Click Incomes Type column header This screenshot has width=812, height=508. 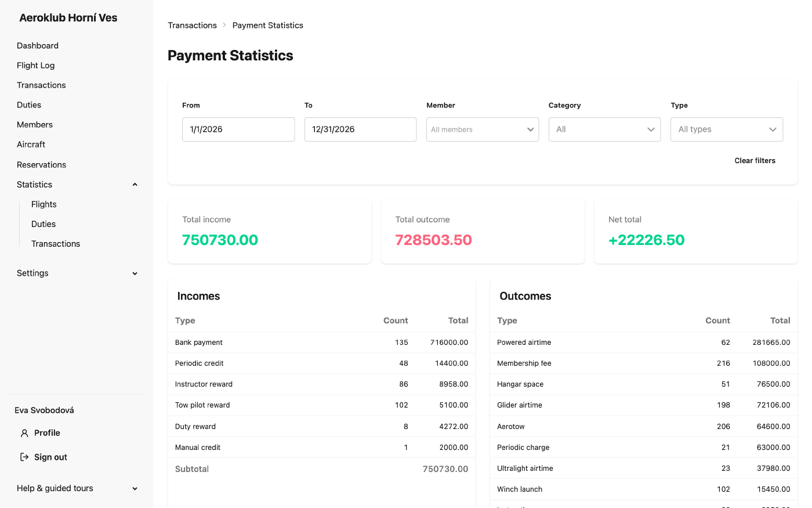pyautogui.click(x=185, y=320)
